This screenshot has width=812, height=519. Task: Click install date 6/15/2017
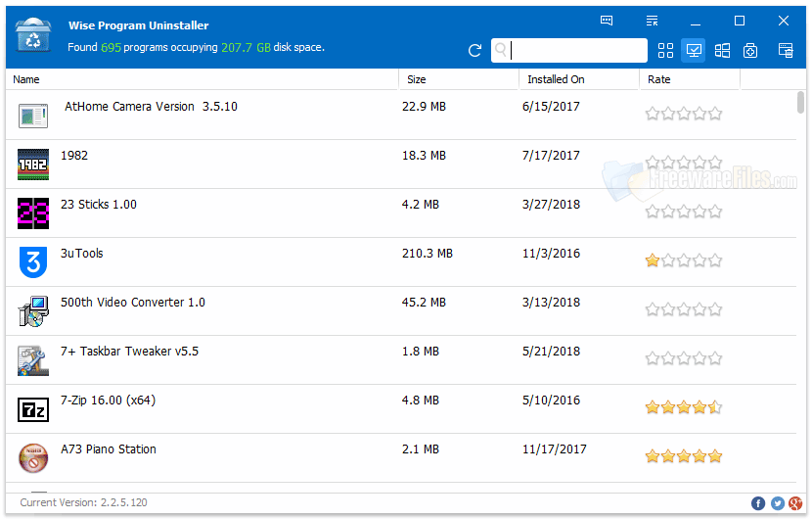pos(551,107)
